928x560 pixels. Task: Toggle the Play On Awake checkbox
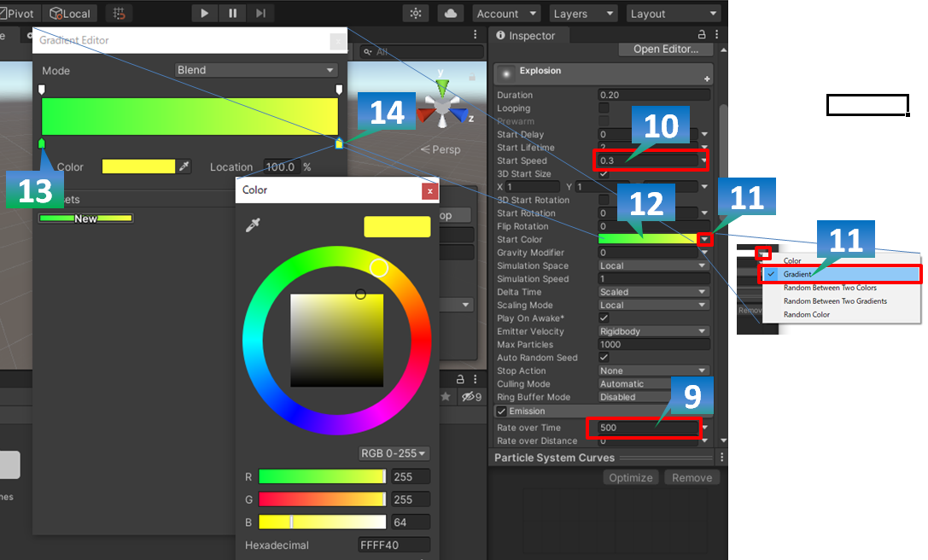point(604,318)
